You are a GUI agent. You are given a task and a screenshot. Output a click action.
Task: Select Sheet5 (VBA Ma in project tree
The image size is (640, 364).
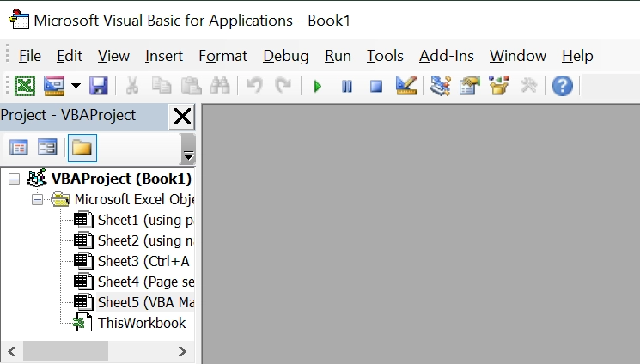(x=146, y=302)
